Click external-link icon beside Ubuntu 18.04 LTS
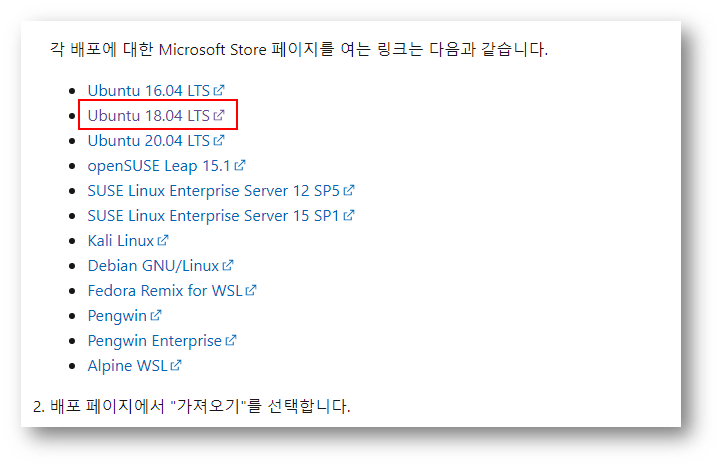Viewport: 723px width, 469px height. [219, 115]
